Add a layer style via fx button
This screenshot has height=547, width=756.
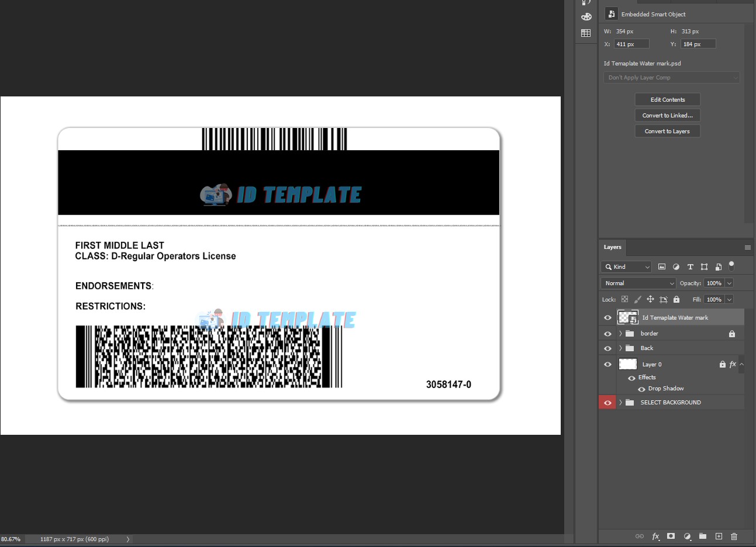[655, 536]
